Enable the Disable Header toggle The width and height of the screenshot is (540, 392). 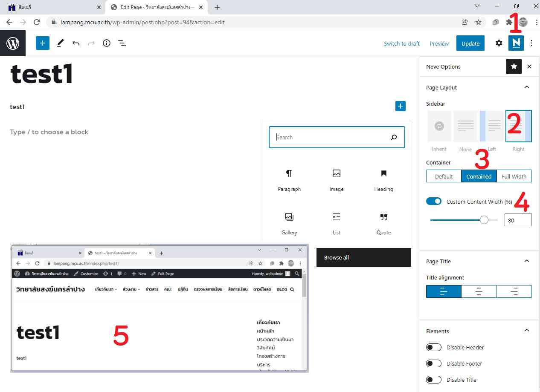point(434,347)
